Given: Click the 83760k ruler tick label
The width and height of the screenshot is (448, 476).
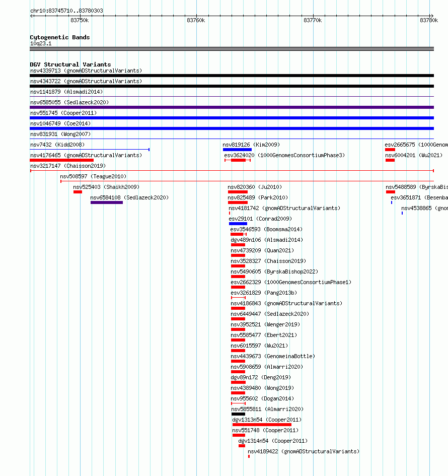Looking at the screenshot, I should coord(196,20).
